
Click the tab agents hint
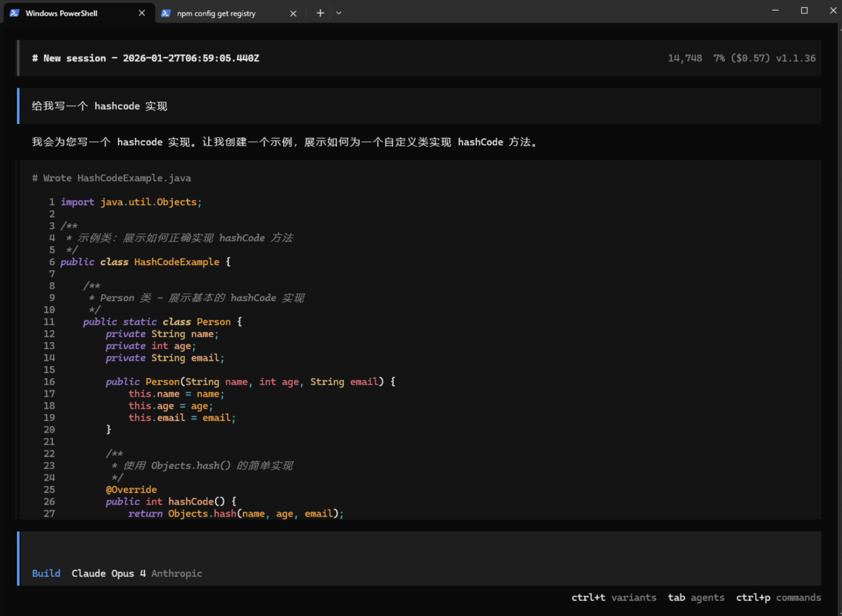tap(696, 598)
